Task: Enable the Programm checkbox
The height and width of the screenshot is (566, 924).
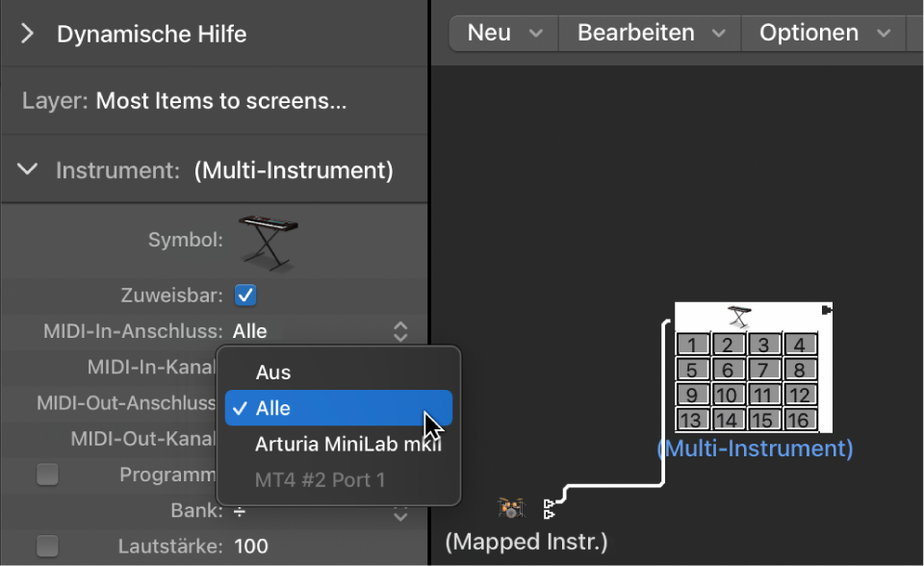Action: pos(47,474)
